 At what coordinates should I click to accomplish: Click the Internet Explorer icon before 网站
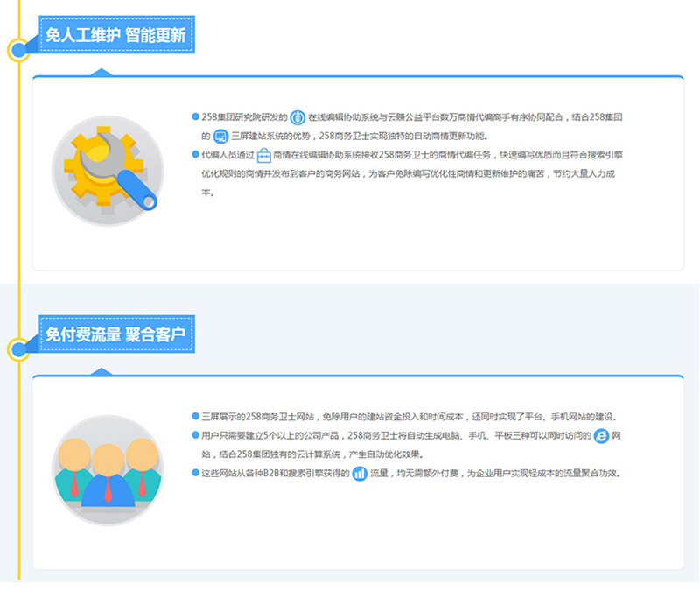pos(601,436)
